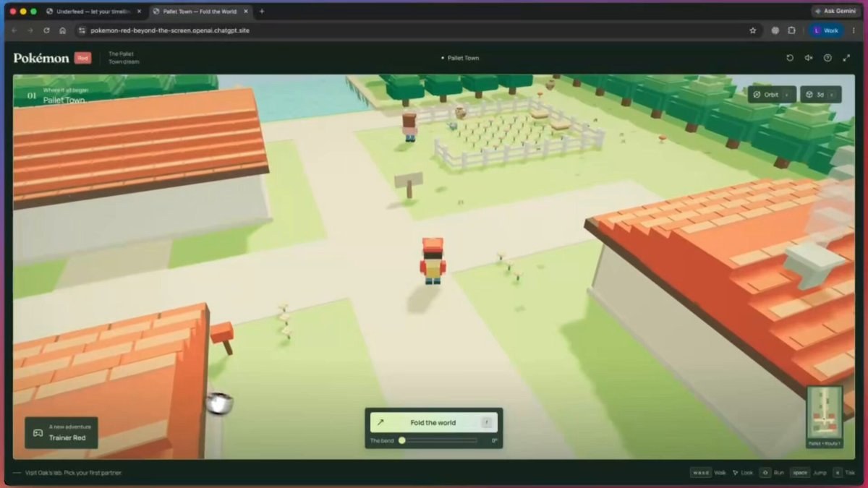
Task: Click the Look mouse hint
Action: point(743,473)
